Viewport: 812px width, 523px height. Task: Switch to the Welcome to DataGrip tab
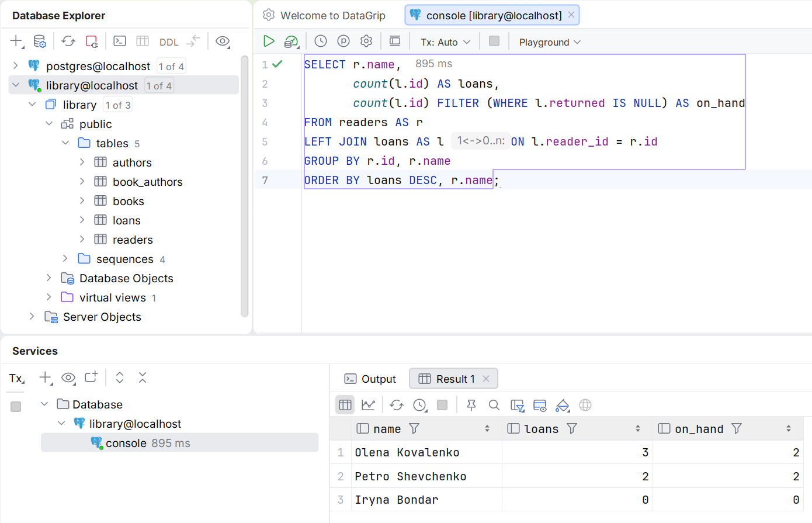click(x=324, y=15)
